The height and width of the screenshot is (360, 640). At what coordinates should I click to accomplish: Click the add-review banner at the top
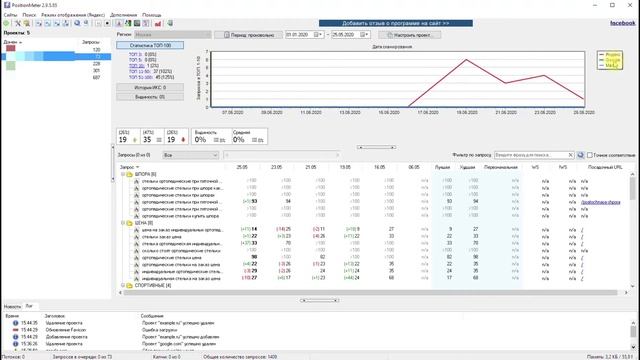click(396, 23)
